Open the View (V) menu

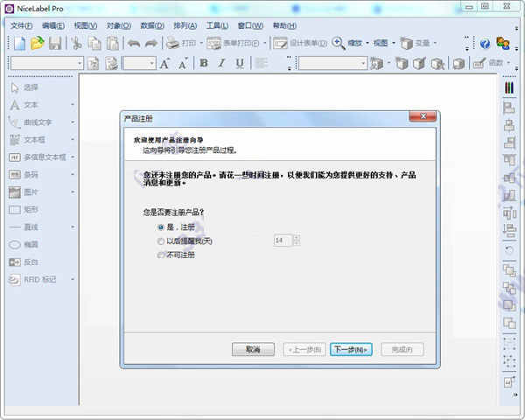(x=86, y=25)
